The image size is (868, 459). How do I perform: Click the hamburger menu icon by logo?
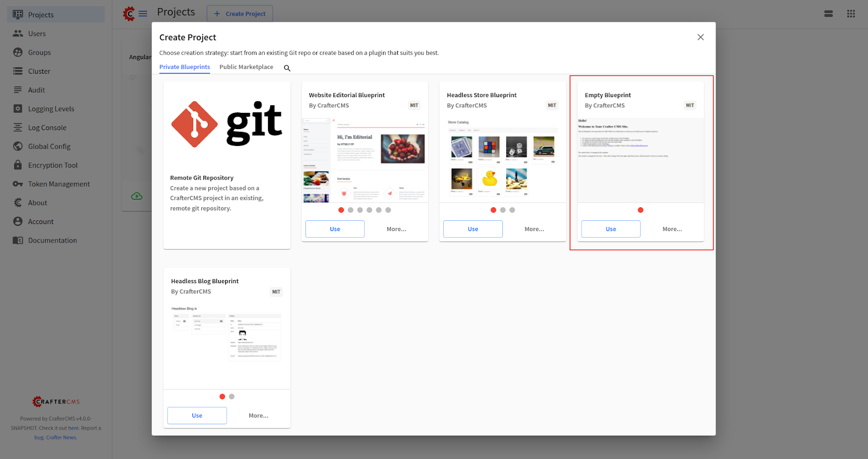tap(143, 14)
